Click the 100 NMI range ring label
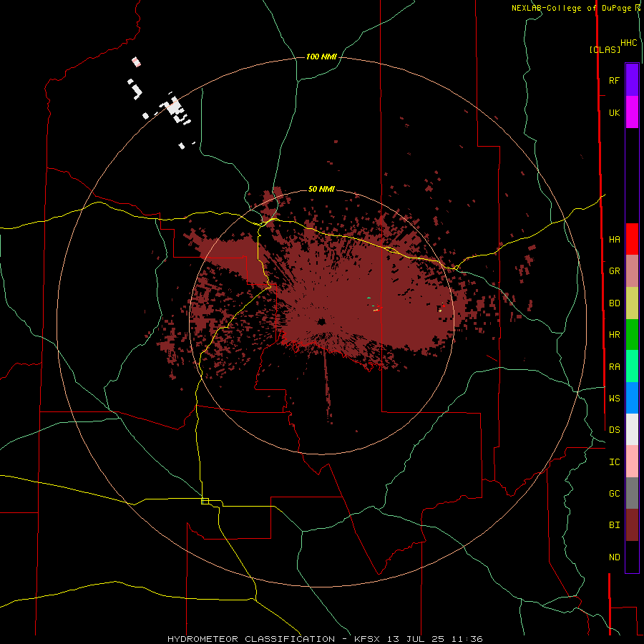Image resolution: width=644 pixels, height=644 pixels. [x=321, y=57]
